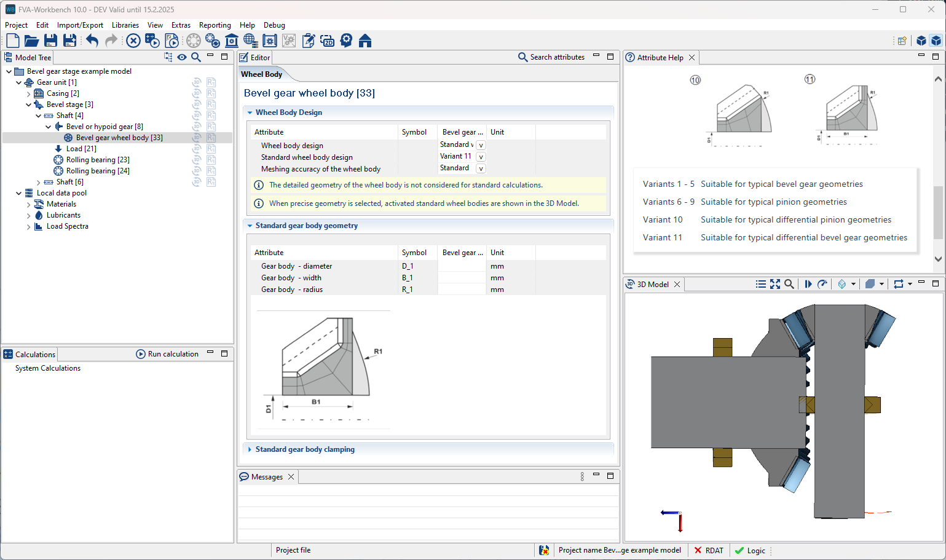
Task: Click the Undo arrow icon
Action: [92, 41]
